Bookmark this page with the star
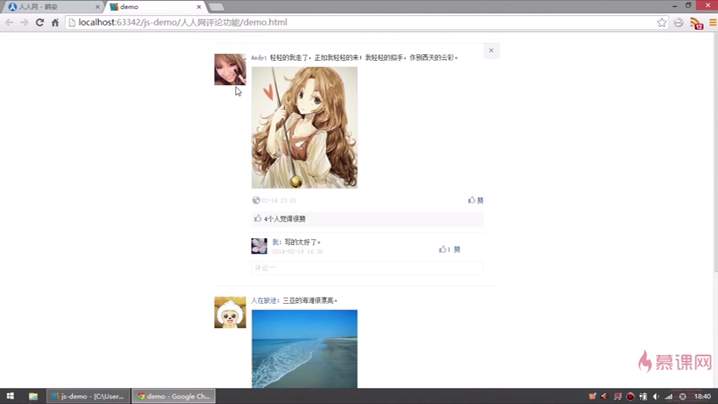 (x=662, y=22)
